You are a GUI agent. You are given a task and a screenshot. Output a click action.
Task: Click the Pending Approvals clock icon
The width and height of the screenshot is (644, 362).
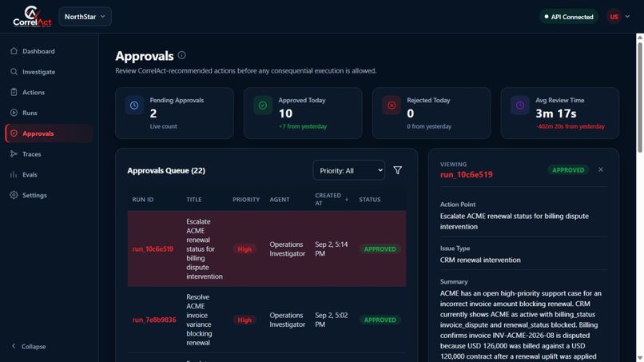[x=134, y=105]
